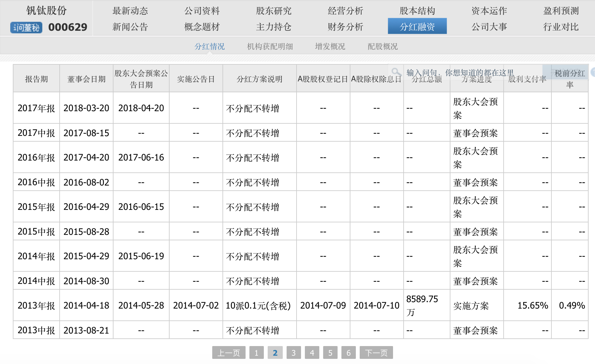Switch to the 分红情况 sub-tab
Image resolution: width=595 pixels, height=364 pixels.
pos(210,46)
